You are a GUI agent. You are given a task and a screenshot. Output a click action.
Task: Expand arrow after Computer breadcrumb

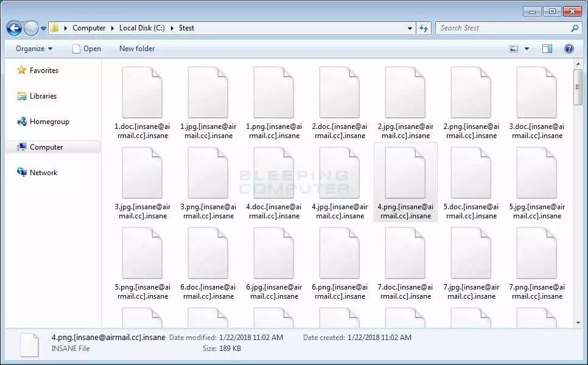[112, 28]
